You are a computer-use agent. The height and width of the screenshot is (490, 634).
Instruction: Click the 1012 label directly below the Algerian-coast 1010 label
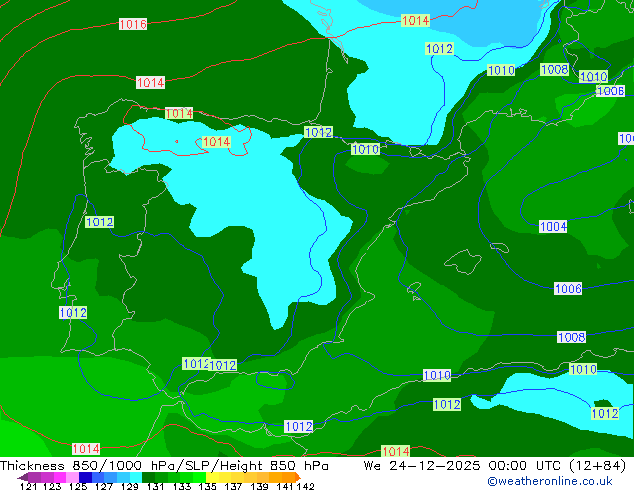(447, 404)
